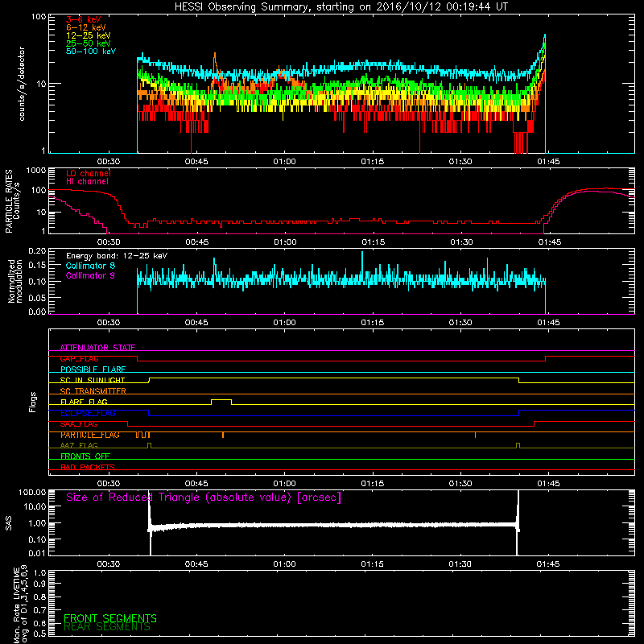Viewport: 644px width, 644px height.
Task: Click the '1000' tick on particle rates axis
Action: click(35, 171)
